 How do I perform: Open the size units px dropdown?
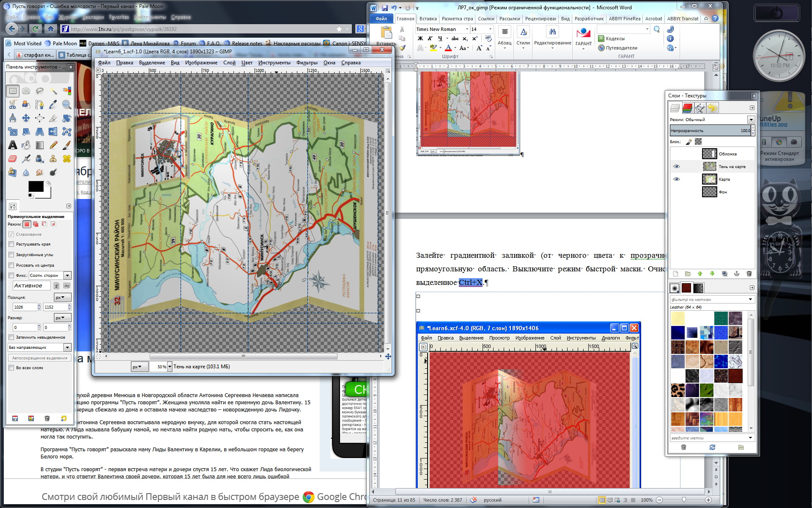pyautogui.click(x=63, y=317)
